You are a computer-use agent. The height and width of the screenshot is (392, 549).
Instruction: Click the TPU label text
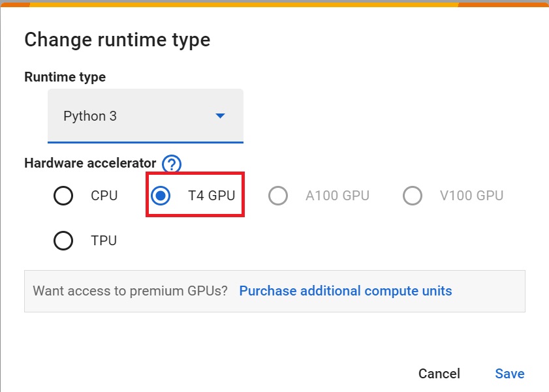(x=104, y=240)
